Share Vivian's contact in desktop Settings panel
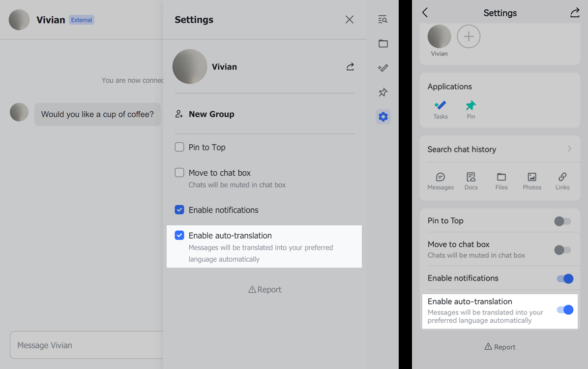 tap(350, 66)
